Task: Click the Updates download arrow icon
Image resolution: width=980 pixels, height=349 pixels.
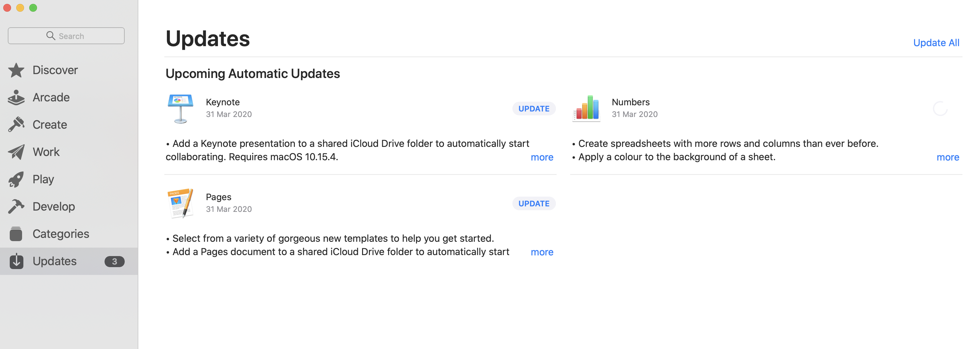Action: point(16,261)
